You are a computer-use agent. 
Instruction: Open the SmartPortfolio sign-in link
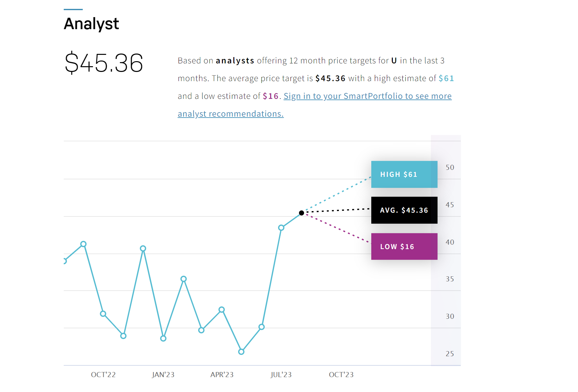point(367,96)
